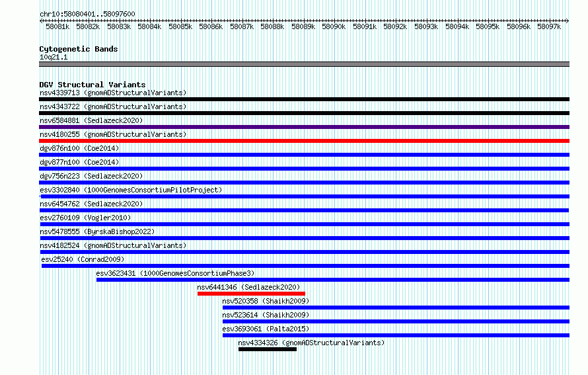Click the 58085k ruler tick label

tap(180, 26)
